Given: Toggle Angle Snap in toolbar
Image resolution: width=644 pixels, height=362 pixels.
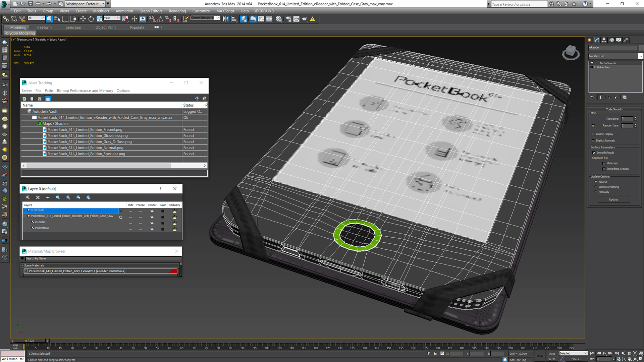Looking at the screenshot, I should [x=160, y=19].
